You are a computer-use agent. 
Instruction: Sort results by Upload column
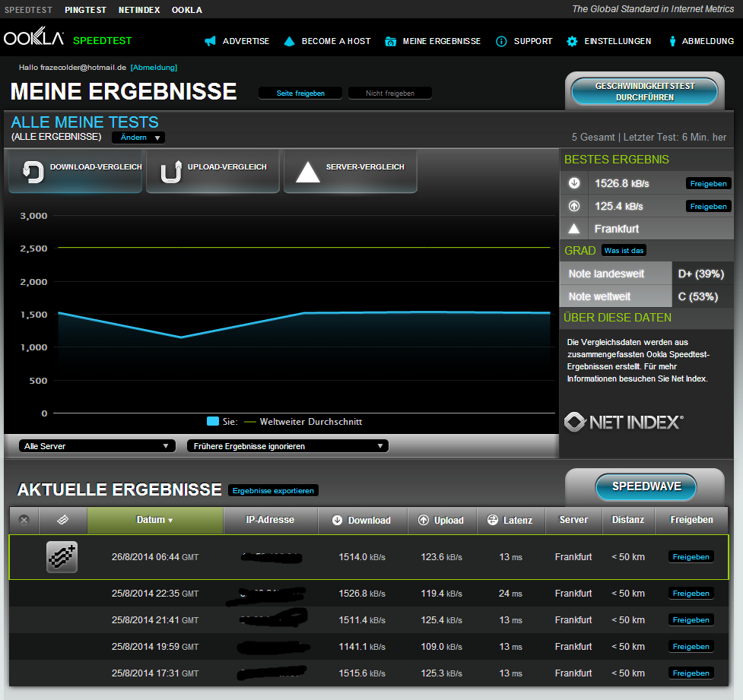coord(442,520)
